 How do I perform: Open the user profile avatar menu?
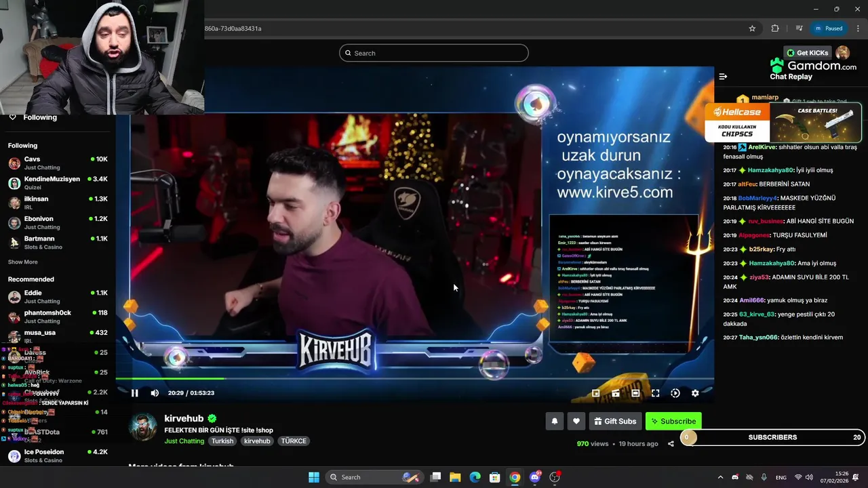tap(843, 53)
